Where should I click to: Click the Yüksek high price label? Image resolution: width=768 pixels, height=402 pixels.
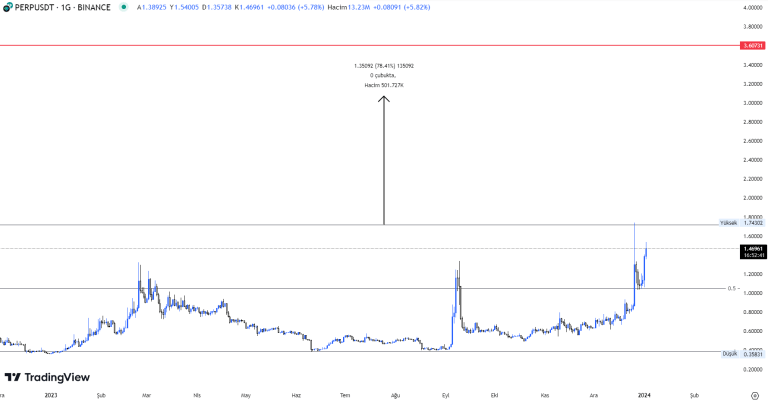pos(729,223)
